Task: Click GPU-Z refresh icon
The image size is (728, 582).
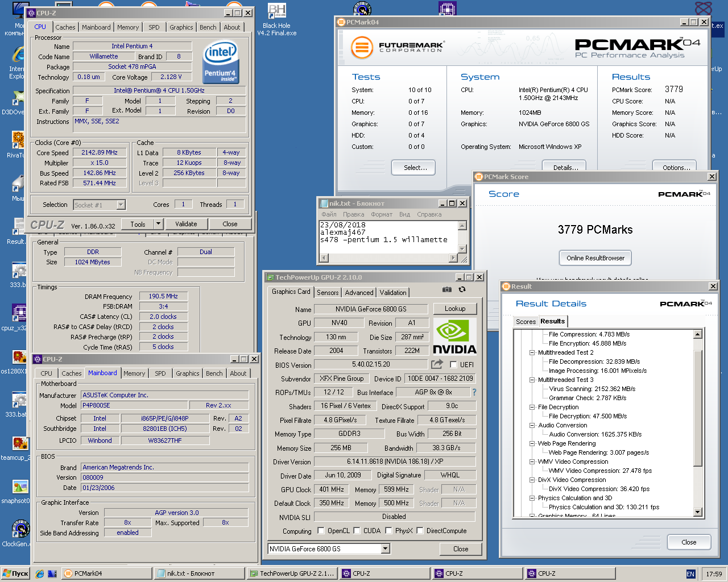Action: (462, 289)
